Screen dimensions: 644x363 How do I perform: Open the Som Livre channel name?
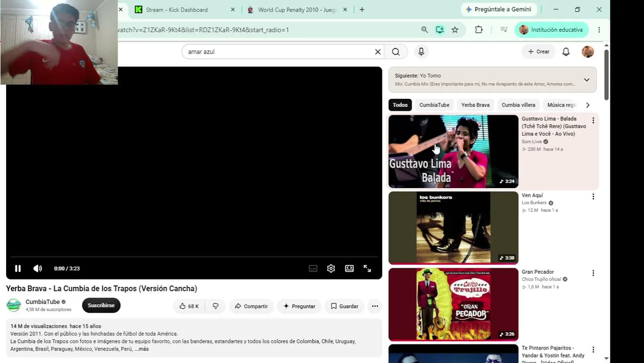pyautogui.click(x=532, y=142)
